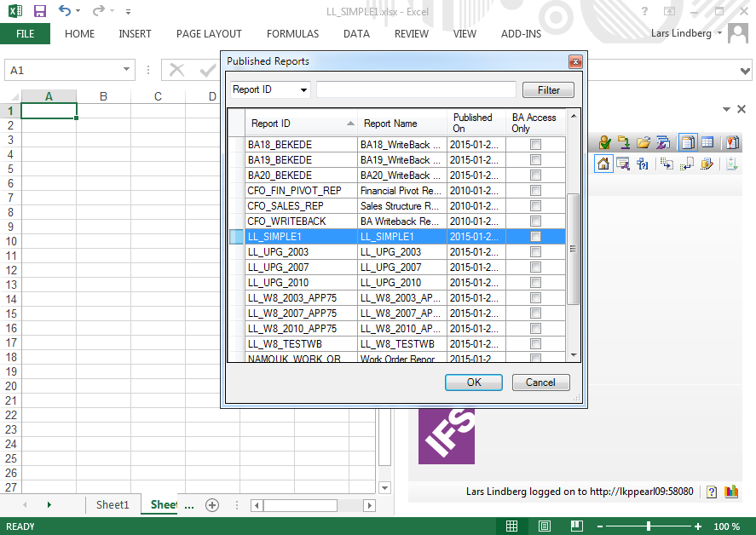The width and height of the screenshot is (756, 535).
Task: Switch to Page Layout view in the status bar
Action: 545,526
